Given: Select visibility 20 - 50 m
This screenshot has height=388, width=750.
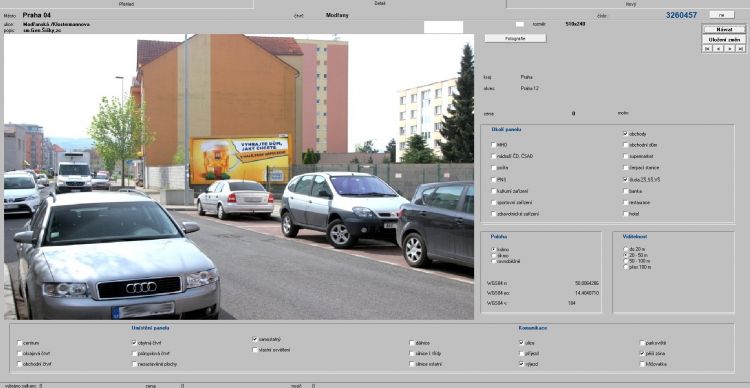Looking at the screenshot, I should [x=626, y=255].
